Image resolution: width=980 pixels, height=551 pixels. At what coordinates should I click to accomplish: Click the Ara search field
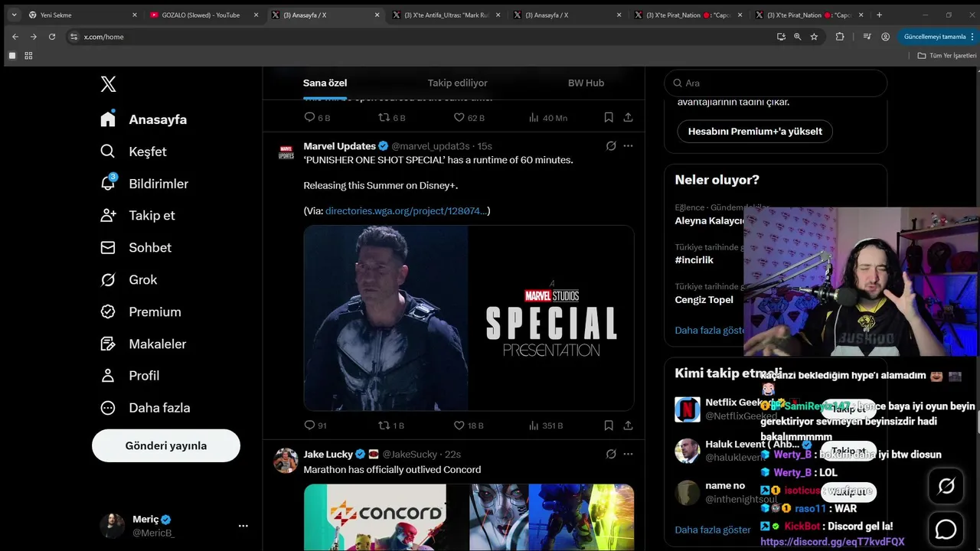pos(776,83)
